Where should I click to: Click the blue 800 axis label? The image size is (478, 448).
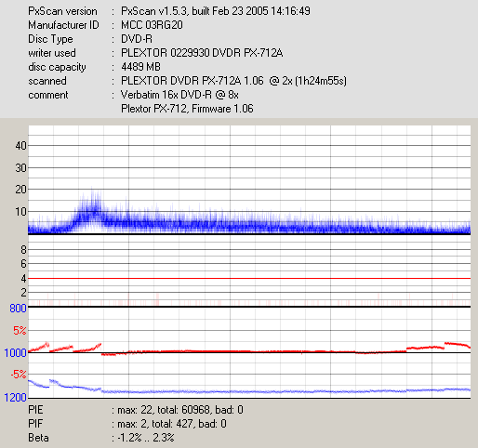pyautogui.click(x=18, y=309)
